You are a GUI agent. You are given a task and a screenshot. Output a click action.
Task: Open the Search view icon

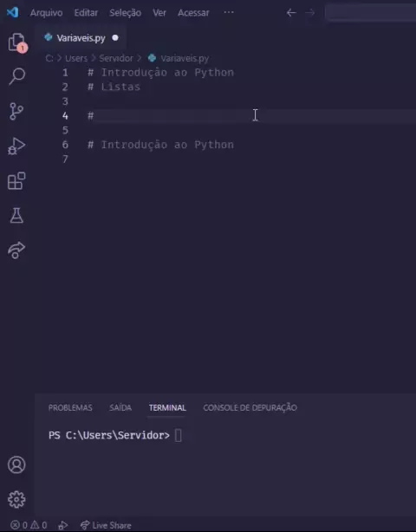(16, 76)
